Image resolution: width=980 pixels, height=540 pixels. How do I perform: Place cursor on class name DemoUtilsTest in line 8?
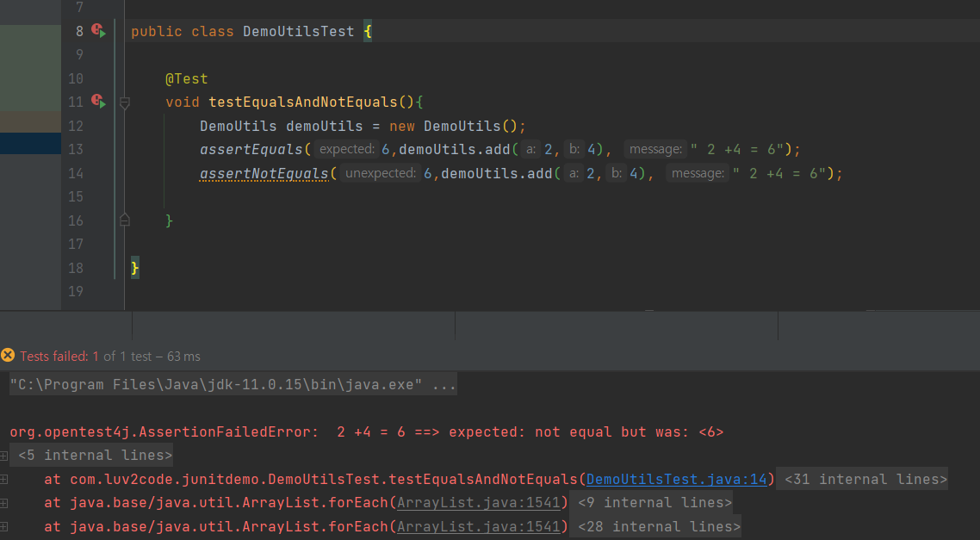pyautogui.click(x=298, y=31)
